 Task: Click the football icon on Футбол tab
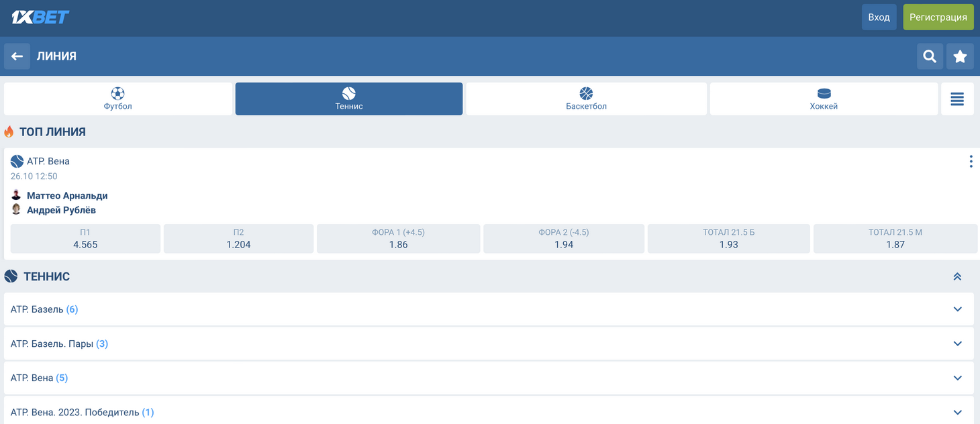coord(117,93)
